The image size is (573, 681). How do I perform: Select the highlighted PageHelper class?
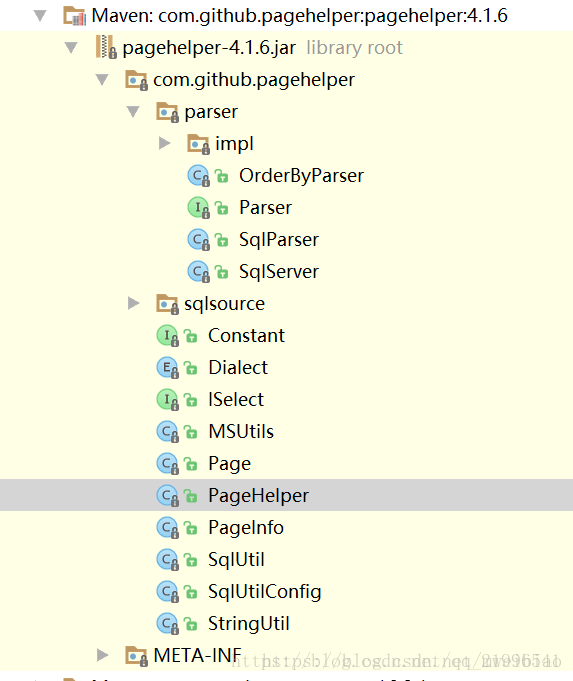[259, 496]
